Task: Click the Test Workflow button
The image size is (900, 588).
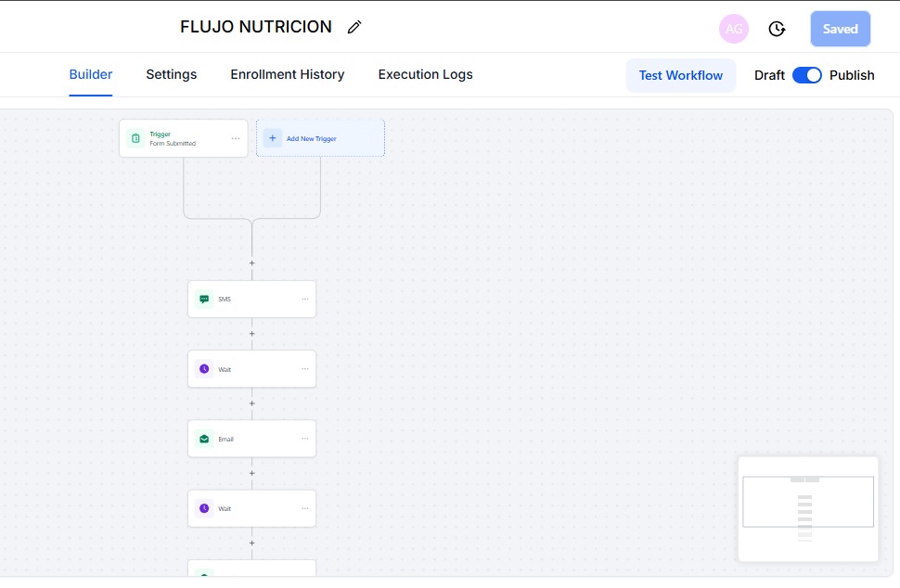Action: click(680, 75)
